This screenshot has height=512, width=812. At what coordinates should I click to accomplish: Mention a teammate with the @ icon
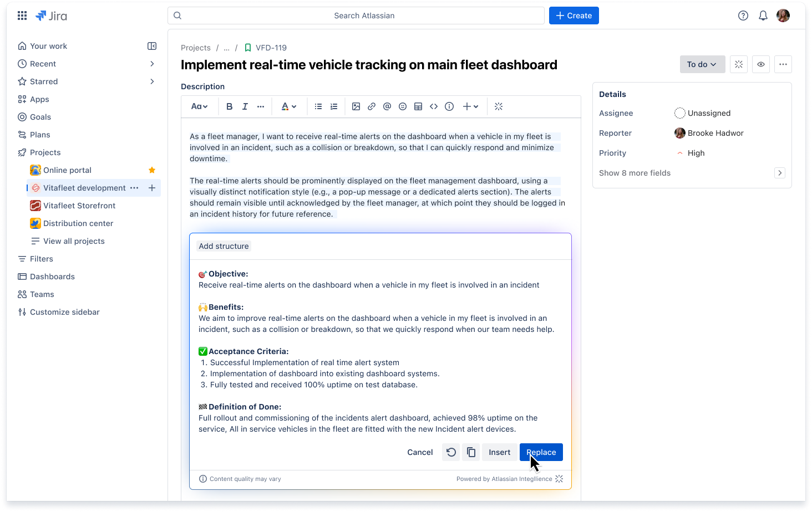tap(387, 106)
